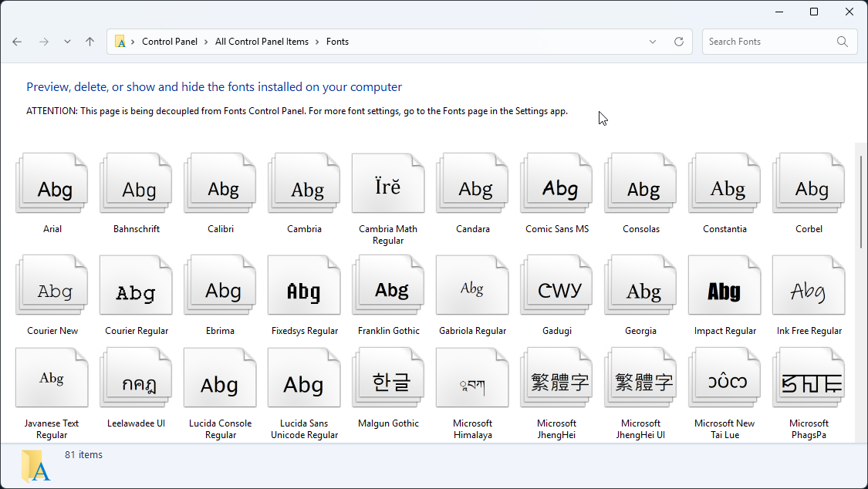868x489 pixels.
Task: Select the Corbel font icon
Action: coord(809,183)
